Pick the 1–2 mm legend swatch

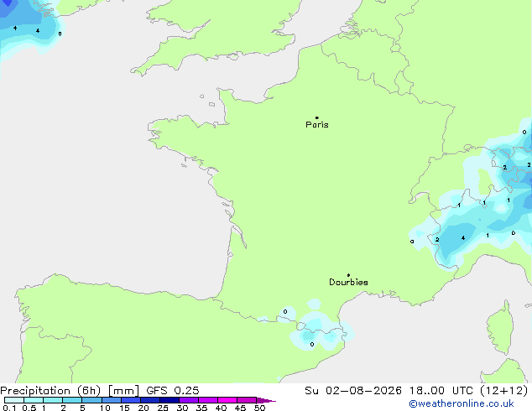coord(53,400)
